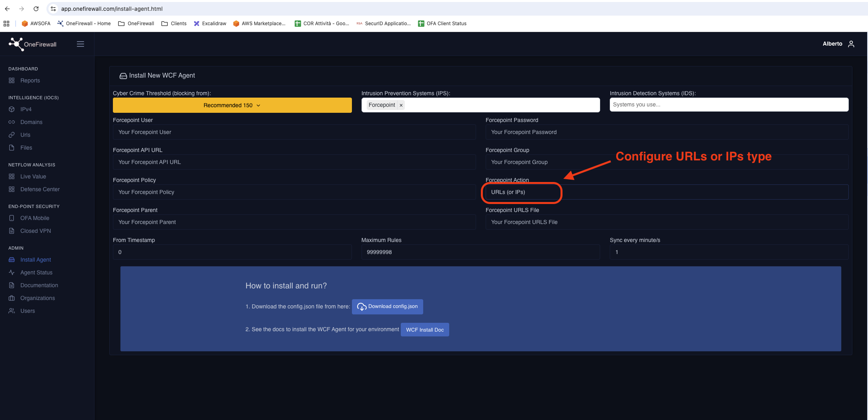The width and height of the screenshot is (868, 420).
Task: Remove the Forcepoint IPS tag
Action: (x=401, y=105)
